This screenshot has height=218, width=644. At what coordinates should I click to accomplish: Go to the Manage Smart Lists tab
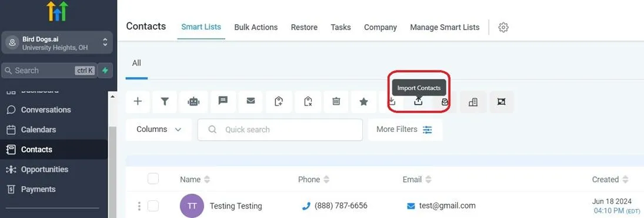445,27
